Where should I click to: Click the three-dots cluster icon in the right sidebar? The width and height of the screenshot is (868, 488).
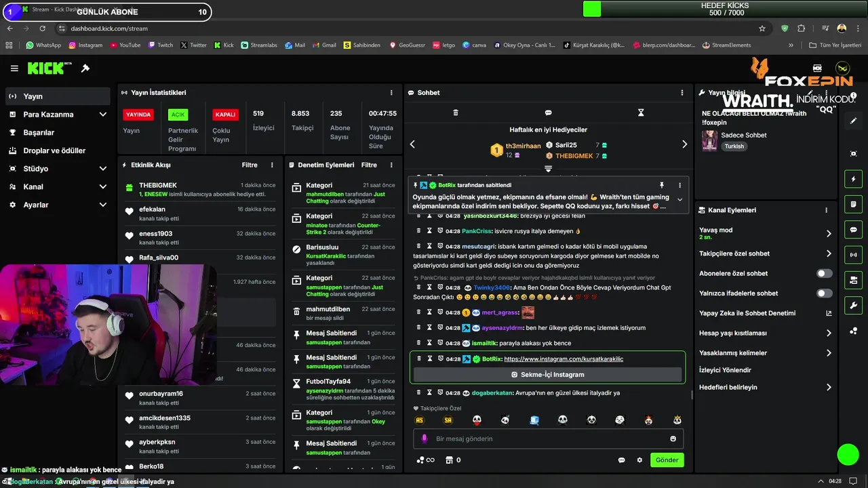(854, 331)
